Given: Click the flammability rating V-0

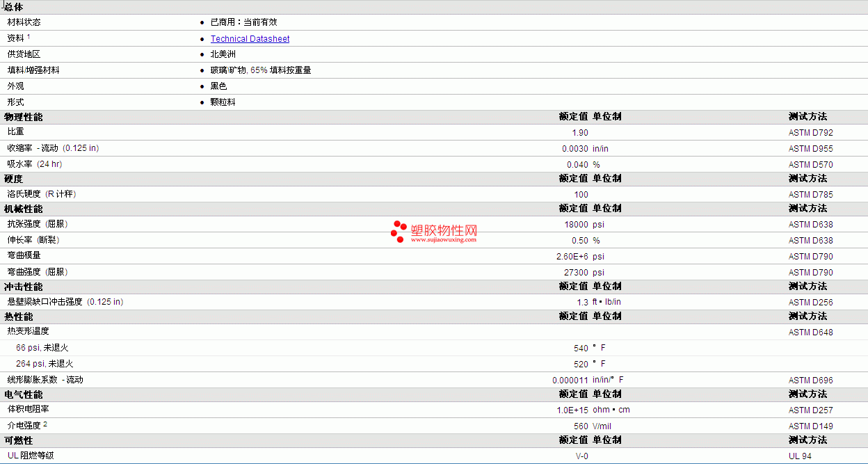Looking at the screenshot, I should (x=582, y=456).
